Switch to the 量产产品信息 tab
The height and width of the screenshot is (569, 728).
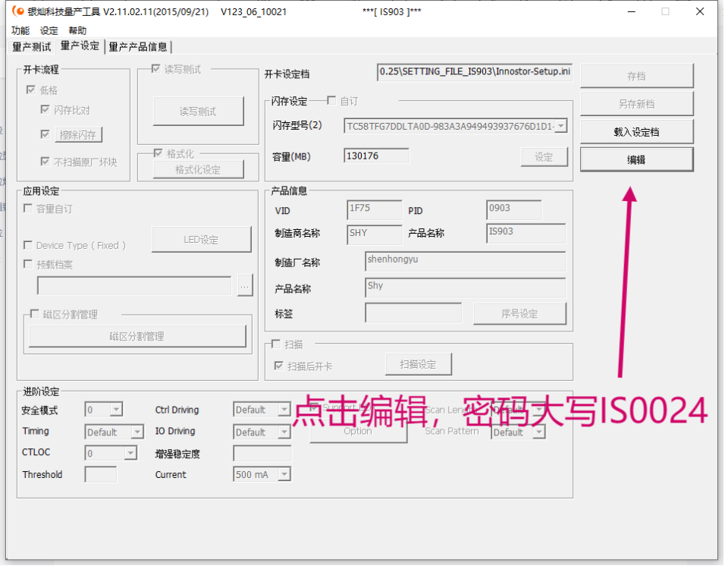tap(139, 46)
